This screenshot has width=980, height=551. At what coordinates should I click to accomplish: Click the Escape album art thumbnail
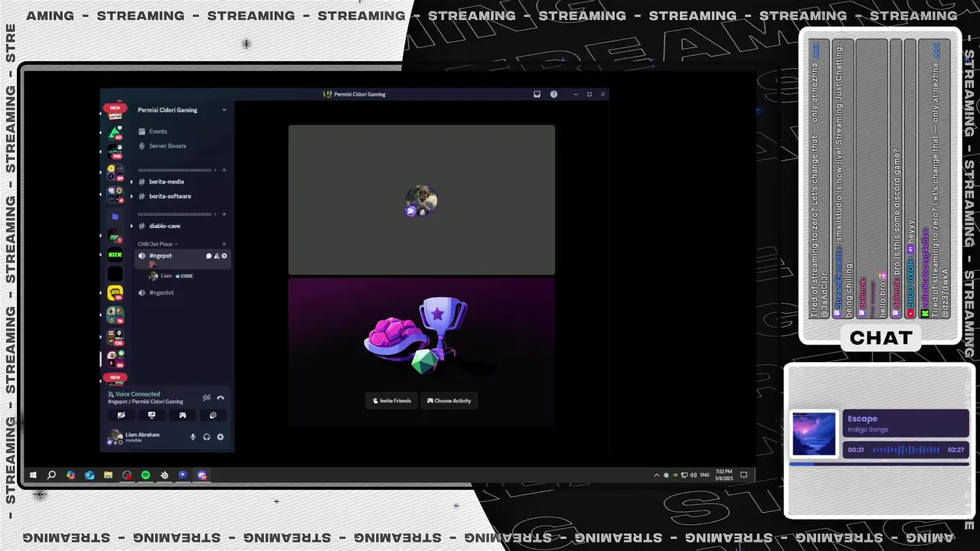tap(814, 435)
